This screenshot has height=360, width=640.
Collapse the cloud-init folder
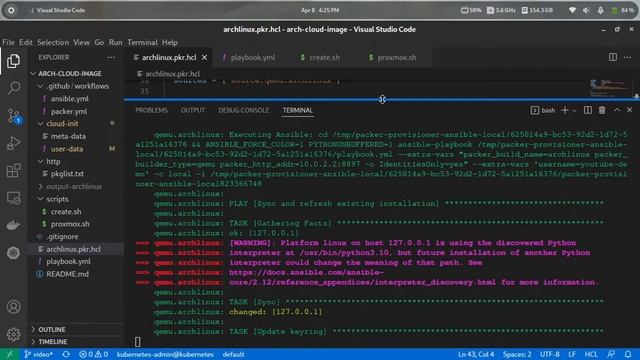click(x=62, y=123)
